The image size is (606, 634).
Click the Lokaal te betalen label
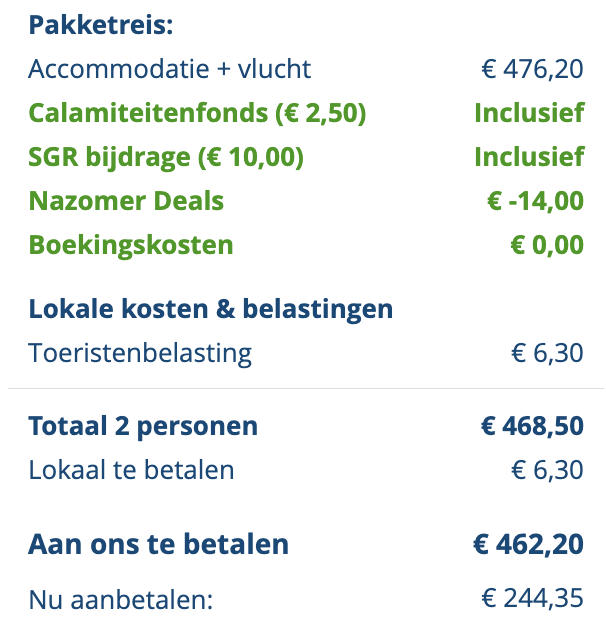point(131,470)
